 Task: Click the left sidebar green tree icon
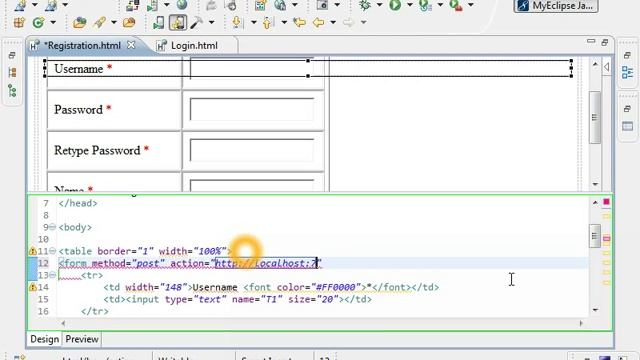tap(12, 91)
